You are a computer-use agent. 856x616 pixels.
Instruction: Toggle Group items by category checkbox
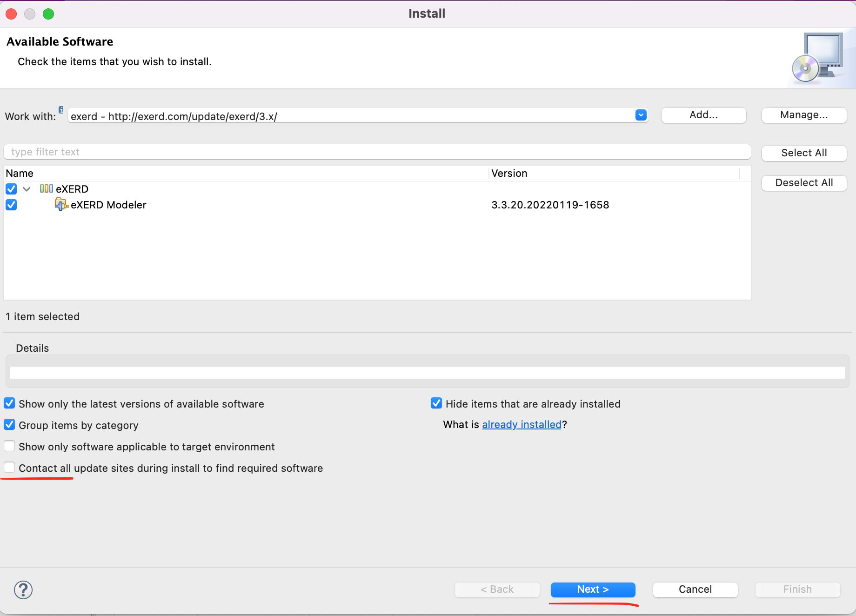pos(9,424)
